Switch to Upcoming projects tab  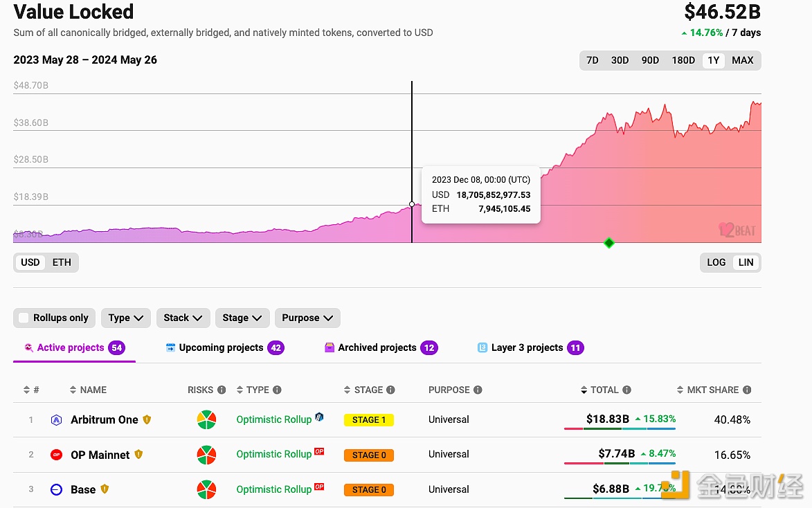(x=225, y=347)
